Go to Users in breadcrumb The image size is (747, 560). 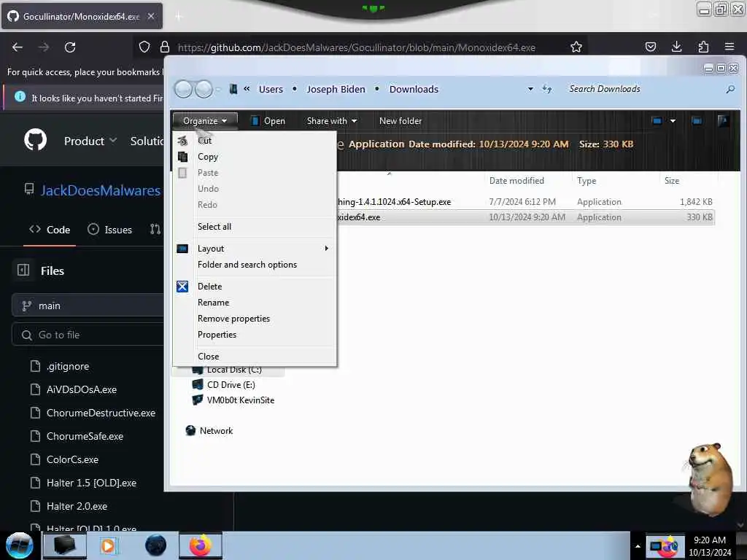click(271, 89)
